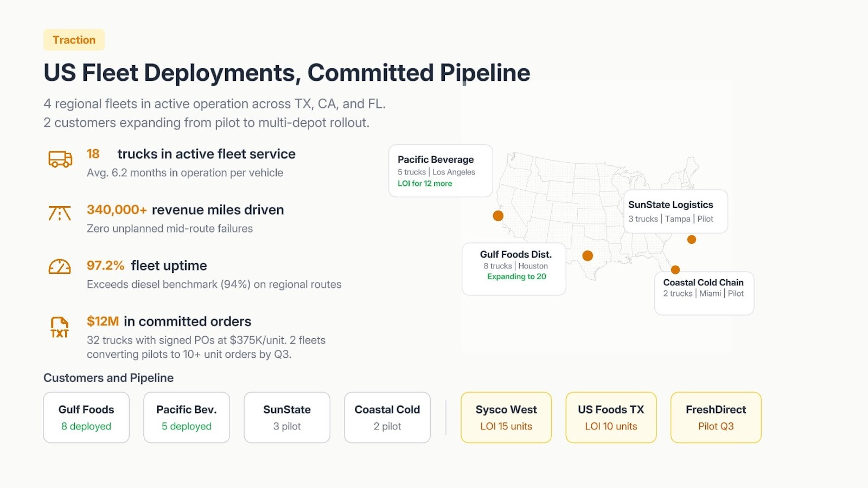Click 'LOI for 12 more' green text
This screenshot has width=868, height=488.
tap(425, 183)
